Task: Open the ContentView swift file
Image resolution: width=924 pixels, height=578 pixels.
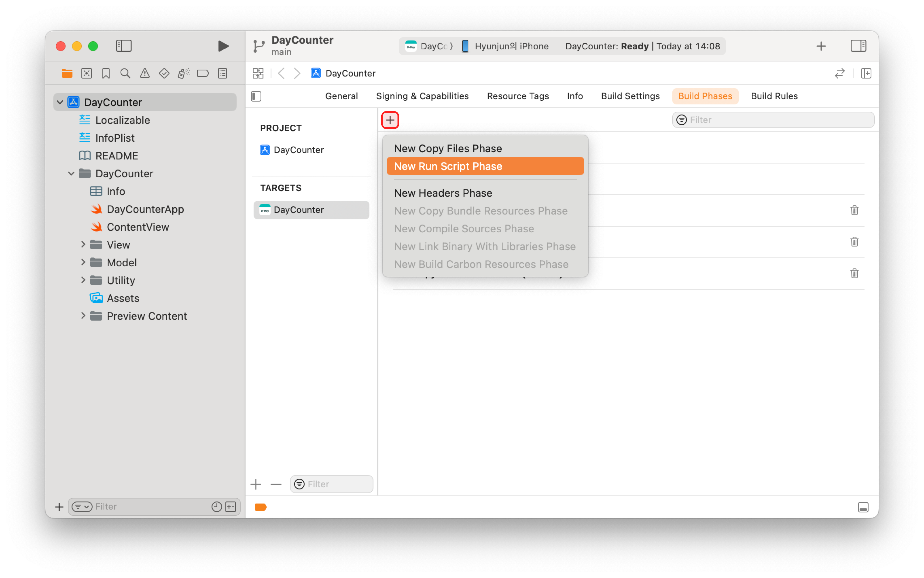Action: click(138, 227)
